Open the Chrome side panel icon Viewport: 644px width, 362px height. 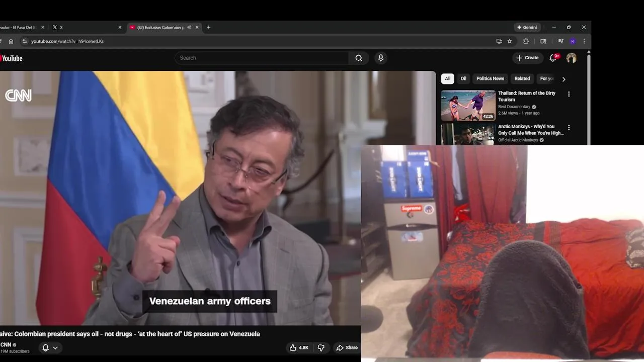[x=543, y=41]
